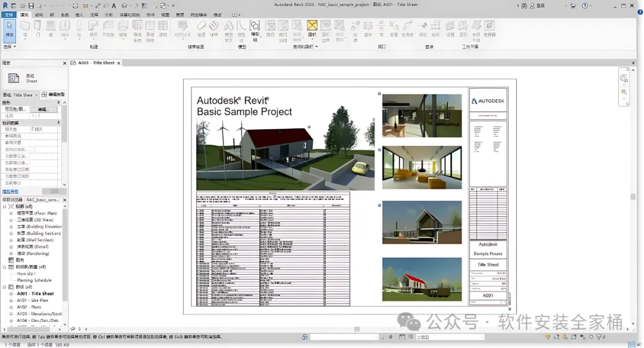This screenshot has width=644, height=348.
Task: Click the 编辑类型 (Edit Type) button
Action: click(x=54, y=95)
